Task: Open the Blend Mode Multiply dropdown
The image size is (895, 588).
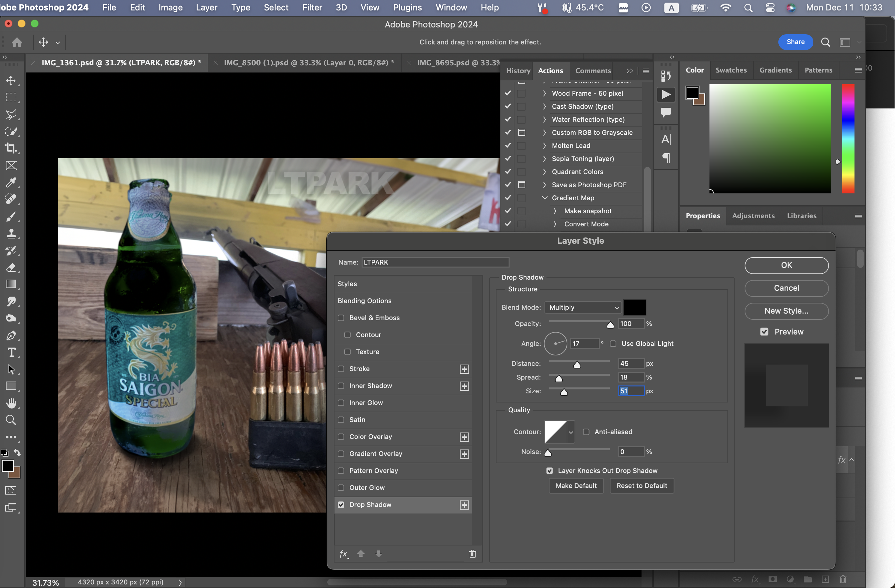Action: 582,307
